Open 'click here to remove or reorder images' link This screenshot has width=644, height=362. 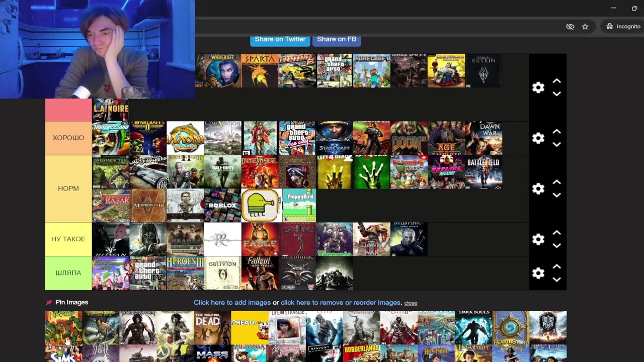pos(341,302)
